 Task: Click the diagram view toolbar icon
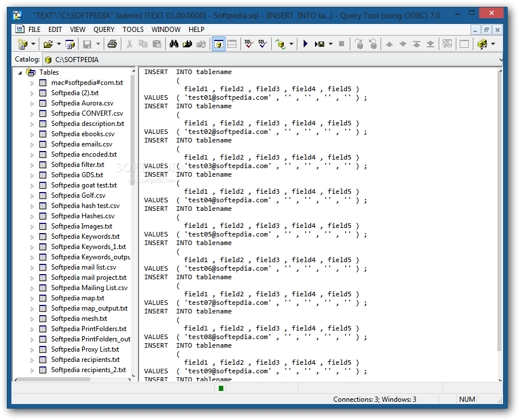click(447, 44)
